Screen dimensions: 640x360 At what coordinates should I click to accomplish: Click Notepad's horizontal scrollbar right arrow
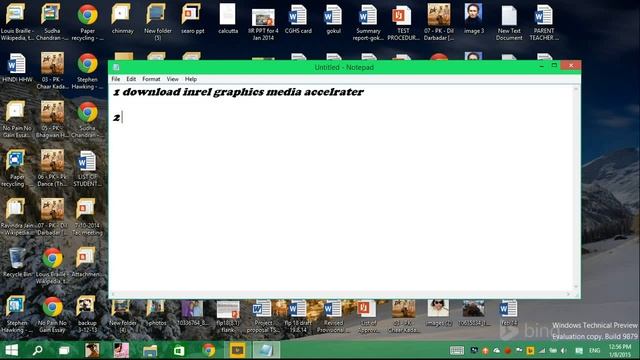pyautogui.click(x=568, y=294)
